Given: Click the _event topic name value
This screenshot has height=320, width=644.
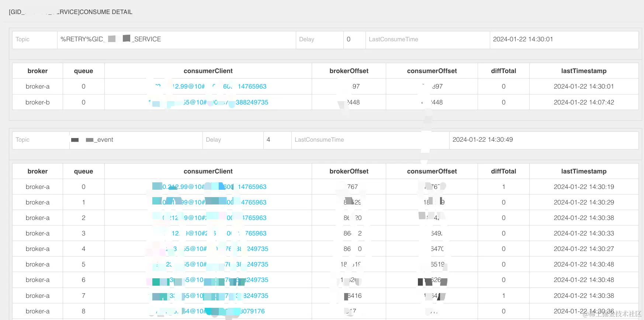Looking at the screenshot, I should [x=92, y=140].
